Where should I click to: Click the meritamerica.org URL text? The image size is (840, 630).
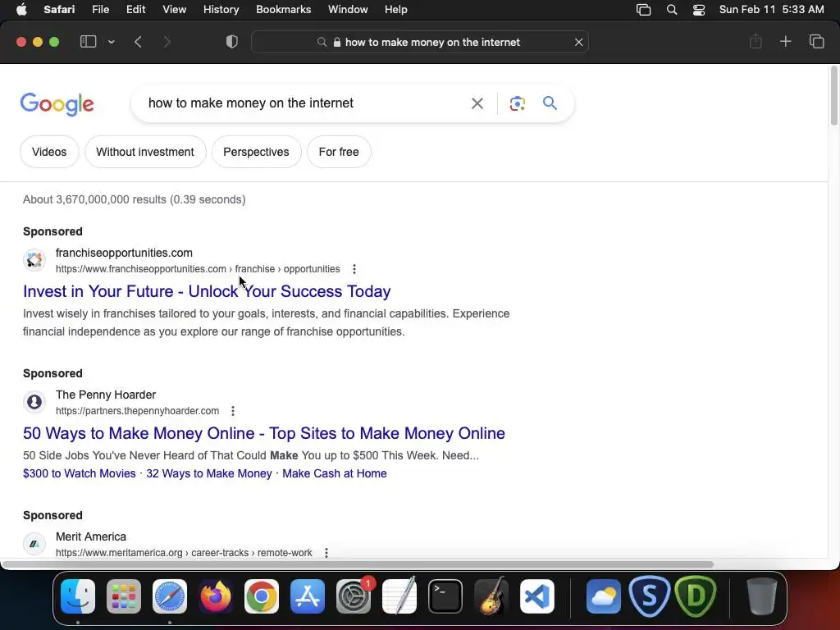(x=184, y=553)
